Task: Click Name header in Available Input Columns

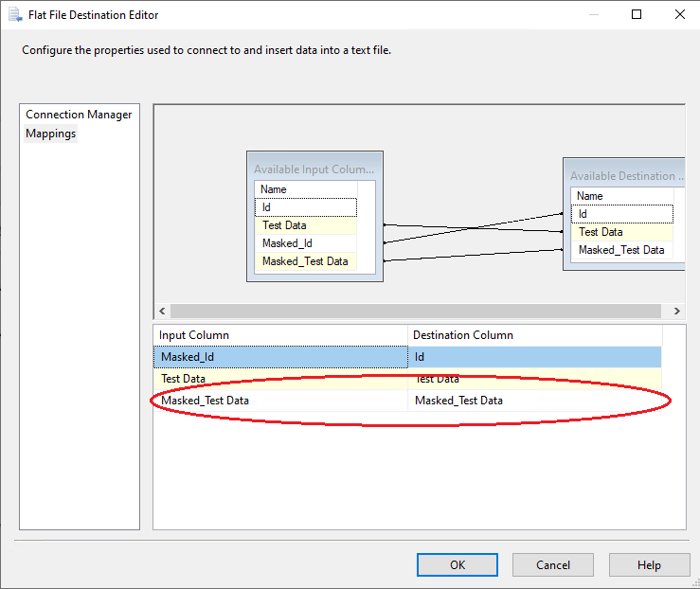Action: (x=306, y=189)
